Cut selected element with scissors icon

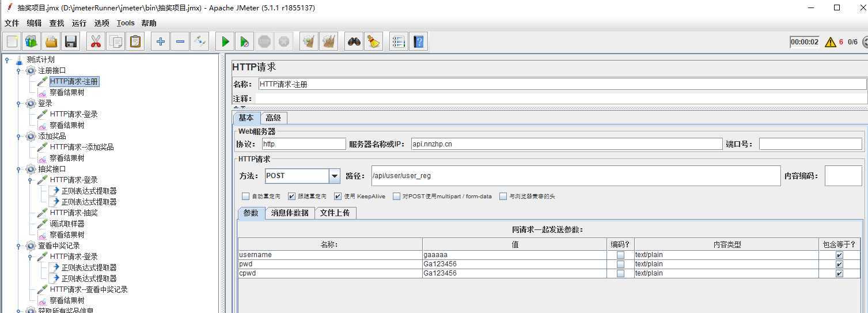point(96,42)
